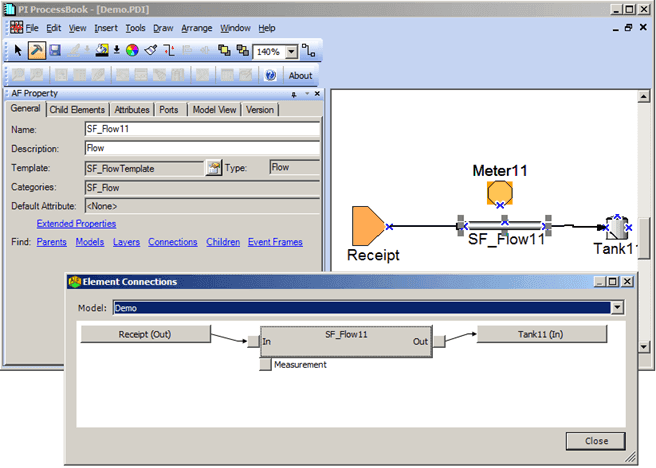Select the Receipt symbol in the display

coord(368,226)
